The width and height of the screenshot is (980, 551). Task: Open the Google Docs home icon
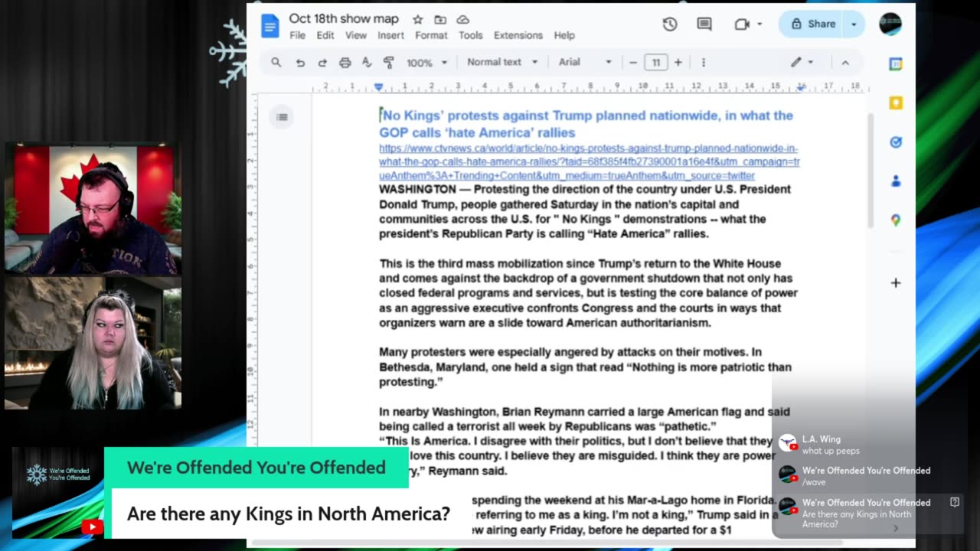click(270, 25)
